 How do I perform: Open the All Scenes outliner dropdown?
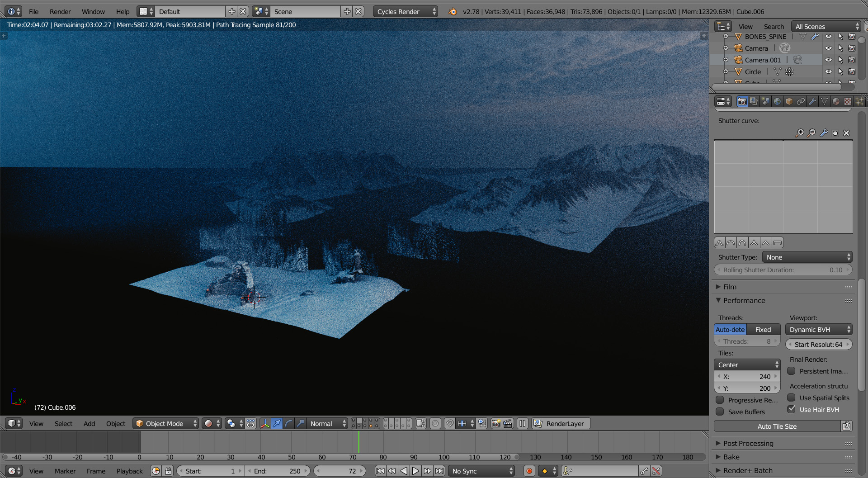[826, 26]
